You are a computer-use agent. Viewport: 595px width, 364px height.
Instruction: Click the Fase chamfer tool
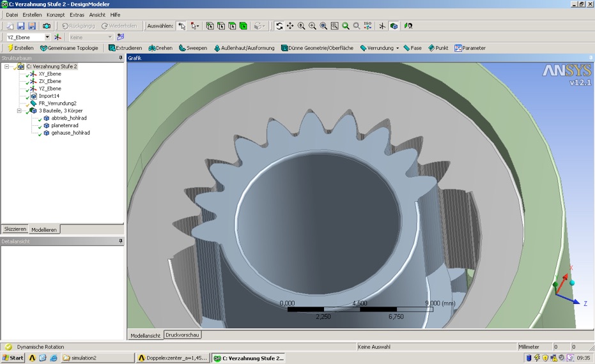coord(412,48)
